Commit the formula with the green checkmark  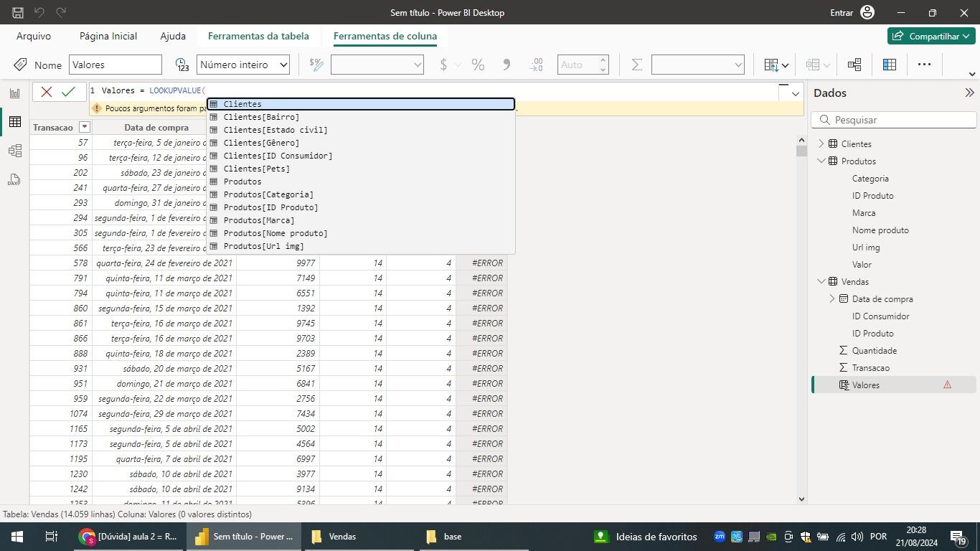(x=68, y=92)
